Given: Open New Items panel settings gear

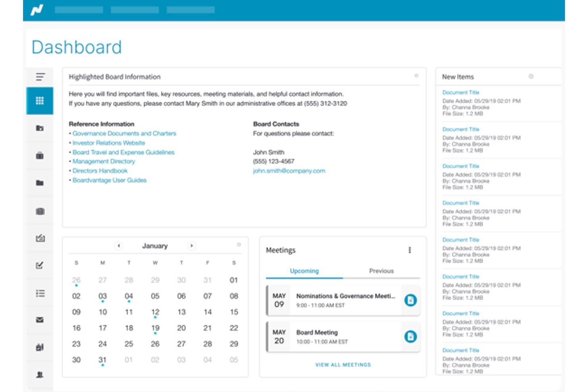Looking at the screenshot, I should coord(531,76).
